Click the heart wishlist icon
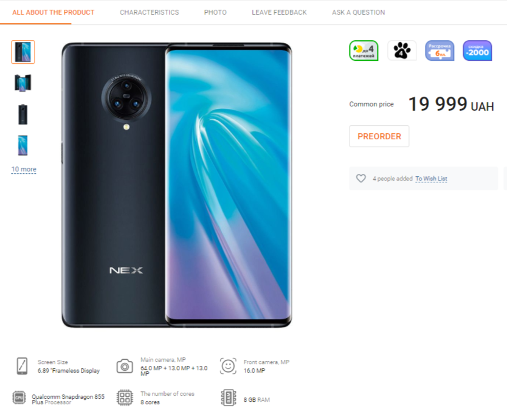This screenshot has height=420, width=507. (x=361, y=179)
